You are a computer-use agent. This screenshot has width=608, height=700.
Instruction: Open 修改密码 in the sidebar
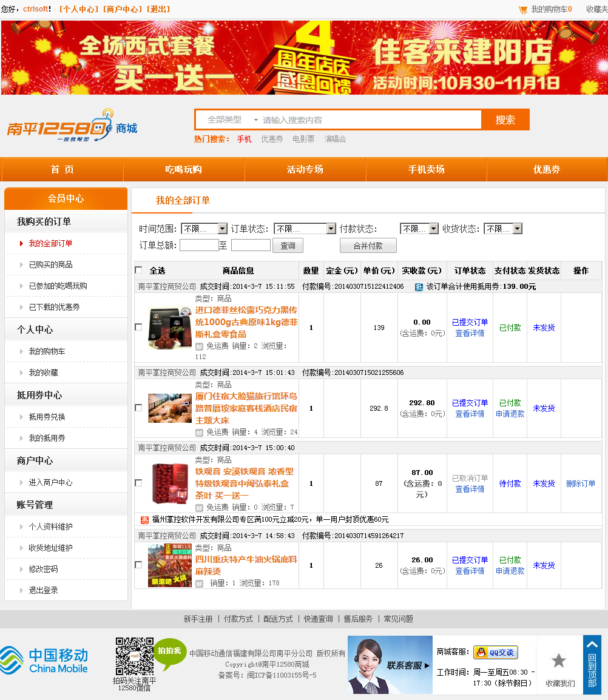tap(43, 569)
